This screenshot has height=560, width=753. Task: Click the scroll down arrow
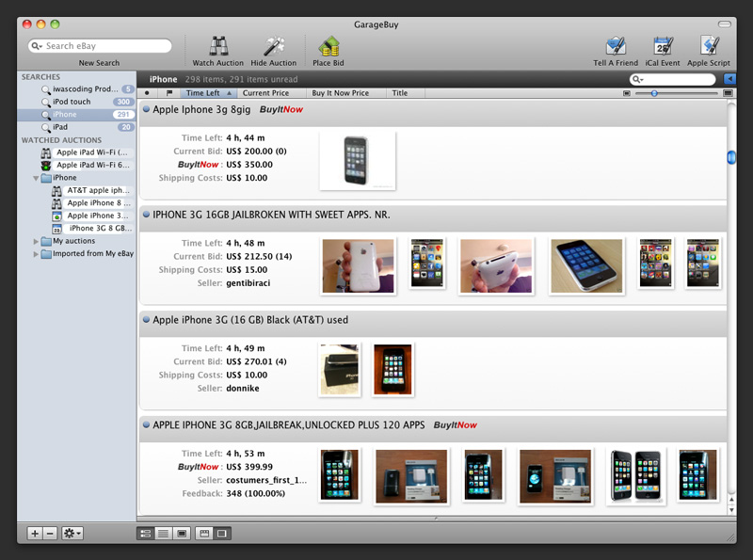click(731, 510)
